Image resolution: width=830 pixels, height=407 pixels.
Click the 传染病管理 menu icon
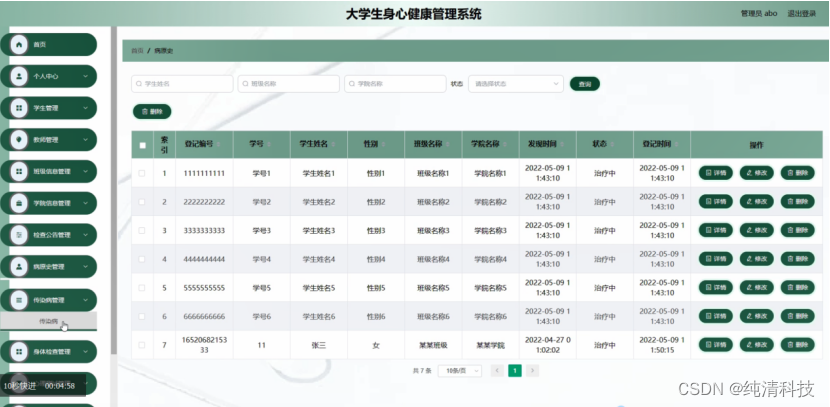[19, 300]
